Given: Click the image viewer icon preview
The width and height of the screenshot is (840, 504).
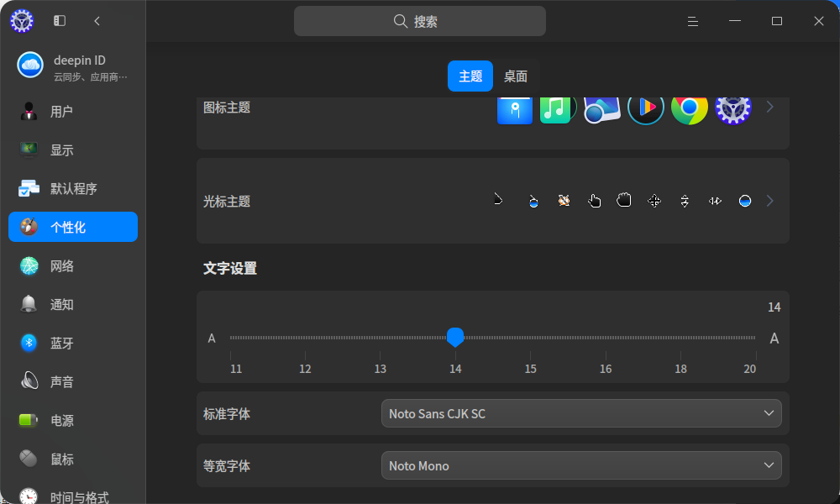Looking at the screenshot, I should pyautogui.click(x=601, y=108).
